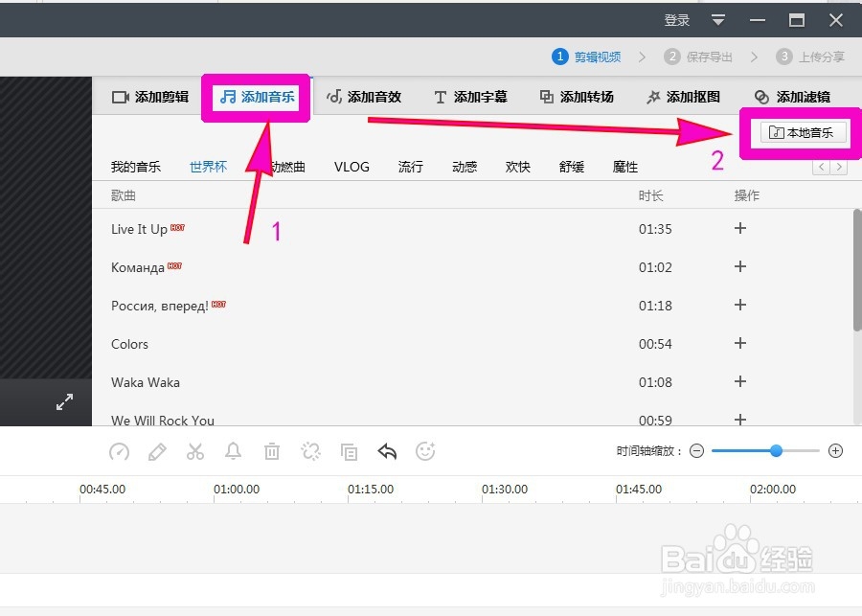Image resolution: width=862 pixels, height=616 pixels.
Task: Click the pencil edit icon above timeline
Action: pos(157,451)
